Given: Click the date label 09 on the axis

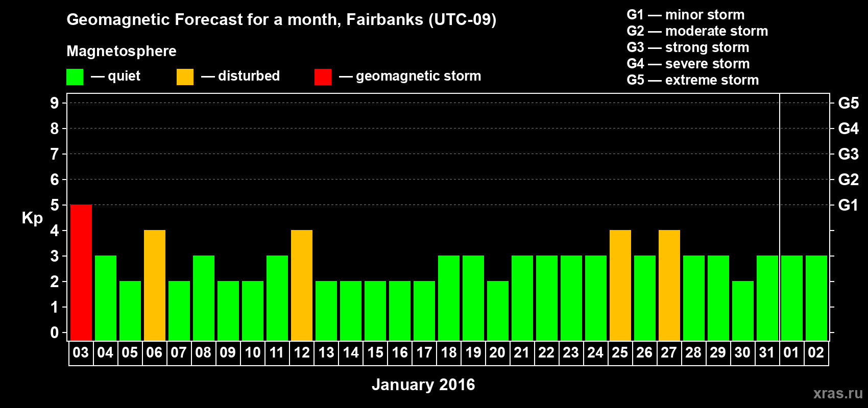Looking at the screenshot, I should (x=228, y=352).
